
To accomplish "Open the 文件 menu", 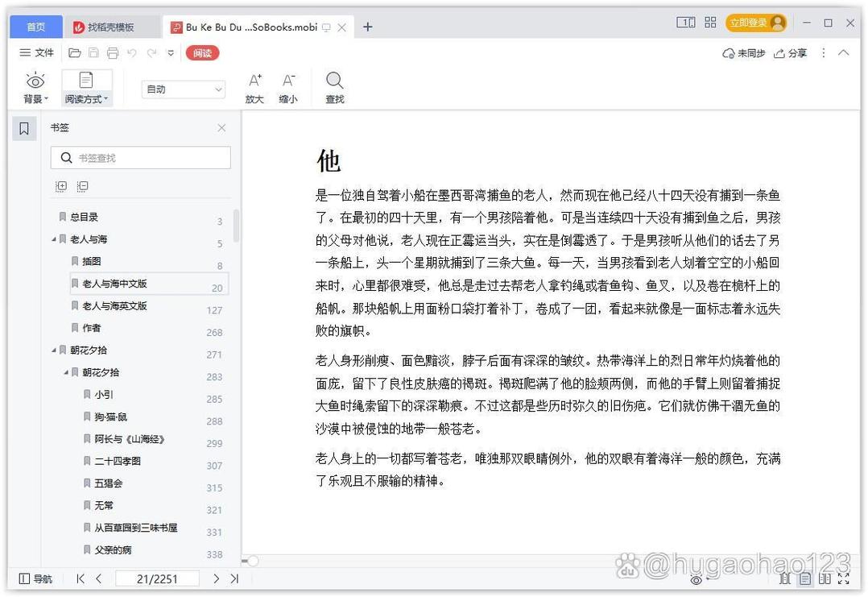I will (36, 52).
